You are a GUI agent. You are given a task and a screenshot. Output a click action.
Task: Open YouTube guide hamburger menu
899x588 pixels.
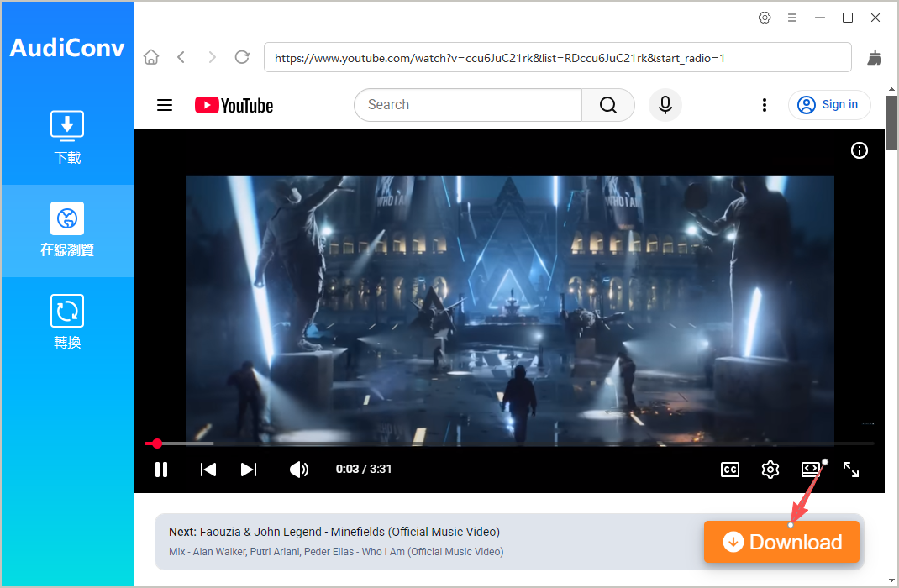(x=165, y=105)
